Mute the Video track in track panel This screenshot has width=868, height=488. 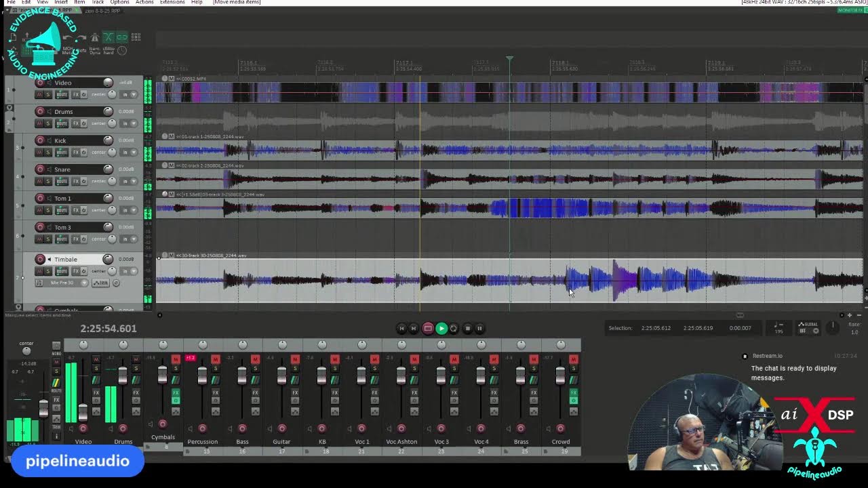(x=39, y=94)
